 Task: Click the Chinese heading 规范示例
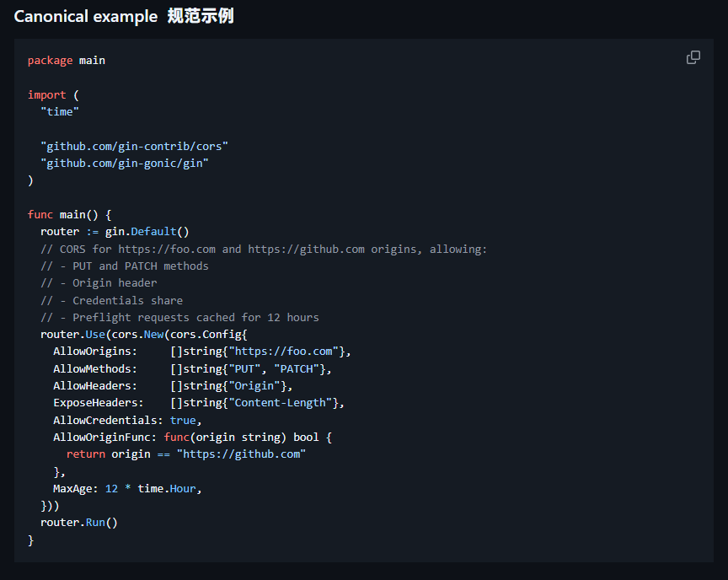200,17
